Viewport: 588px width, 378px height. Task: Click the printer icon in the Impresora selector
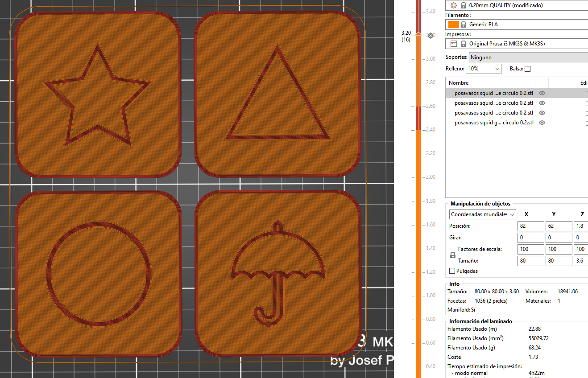pyautogui.click(x=454, y=44)
